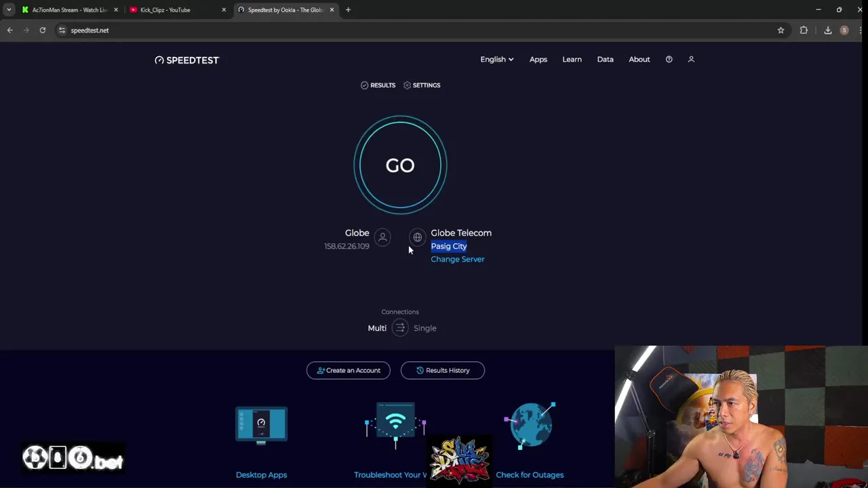
Task: Click the Create an Account person-plus icon
Action: (x=321, y=371)
